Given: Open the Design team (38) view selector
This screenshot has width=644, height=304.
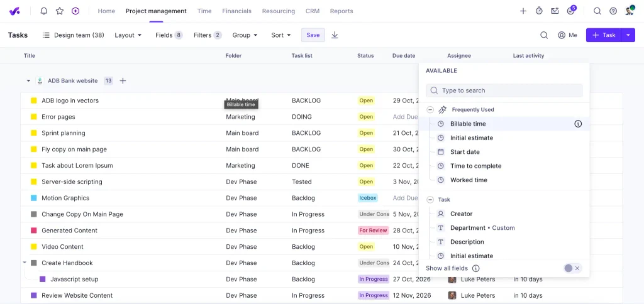Looking at the screenshot, I should coord(73,35).
